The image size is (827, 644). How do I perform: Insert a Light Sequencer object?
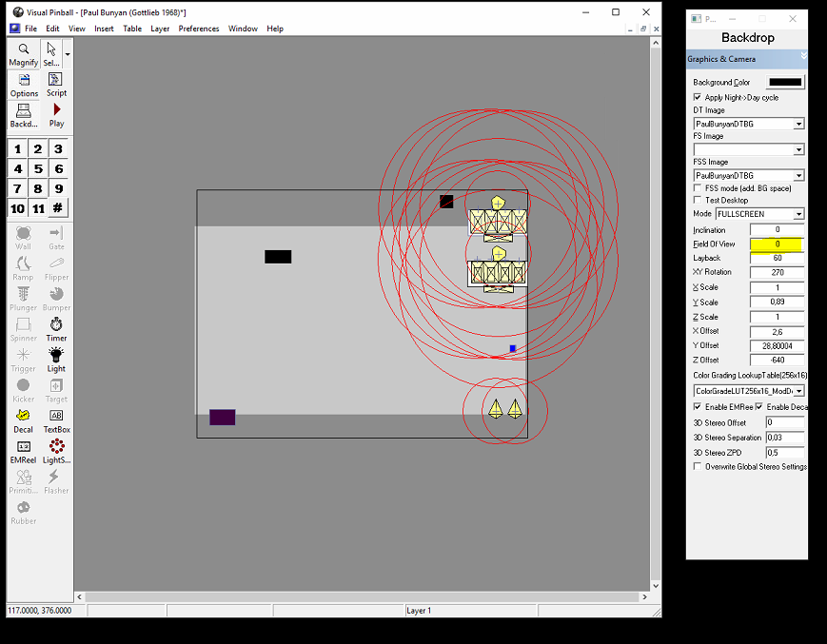tap(56, 452)
